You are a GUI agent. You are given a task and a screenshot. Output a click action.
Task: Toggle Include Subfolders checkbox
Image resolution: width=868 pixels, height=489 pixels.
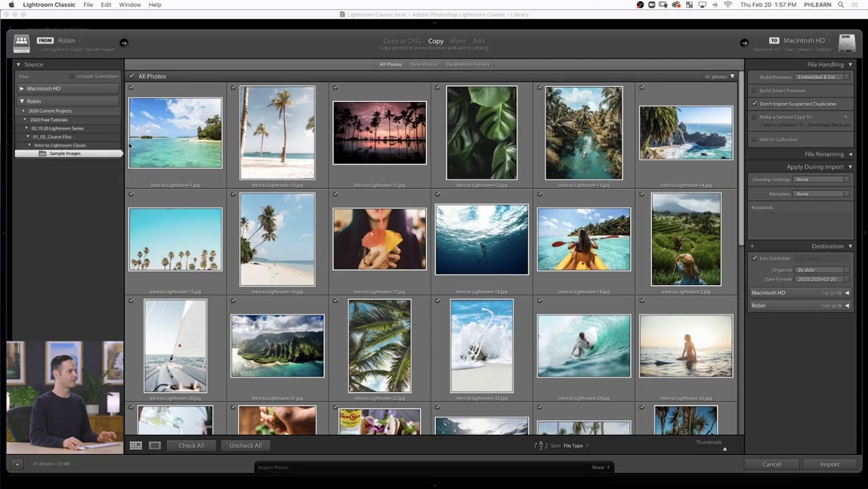pyautogui.click(x=72, y=76)
